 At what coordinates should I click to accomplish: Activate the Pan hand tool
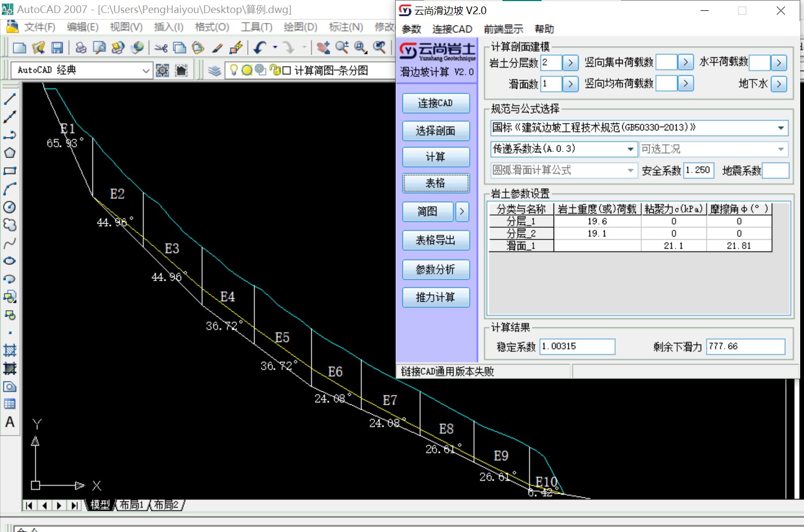pyautogui.click(x=323, y=48)
